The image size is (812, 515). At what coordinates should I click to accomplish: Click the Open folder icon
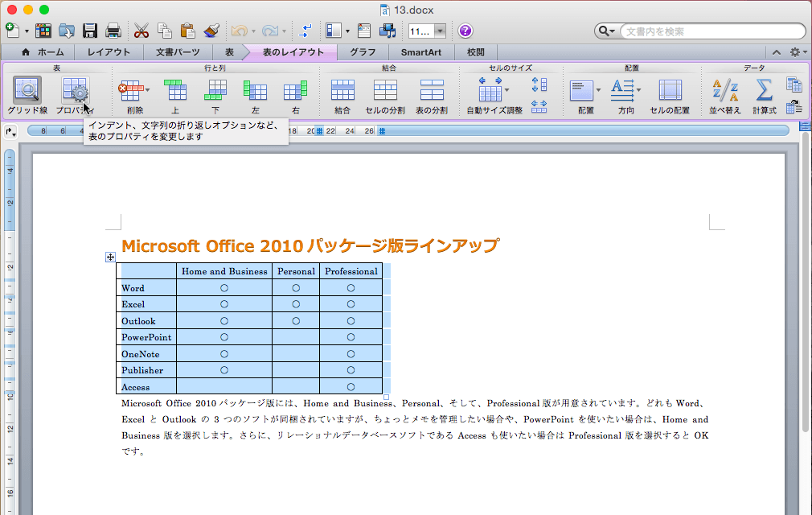pos(66,31)
